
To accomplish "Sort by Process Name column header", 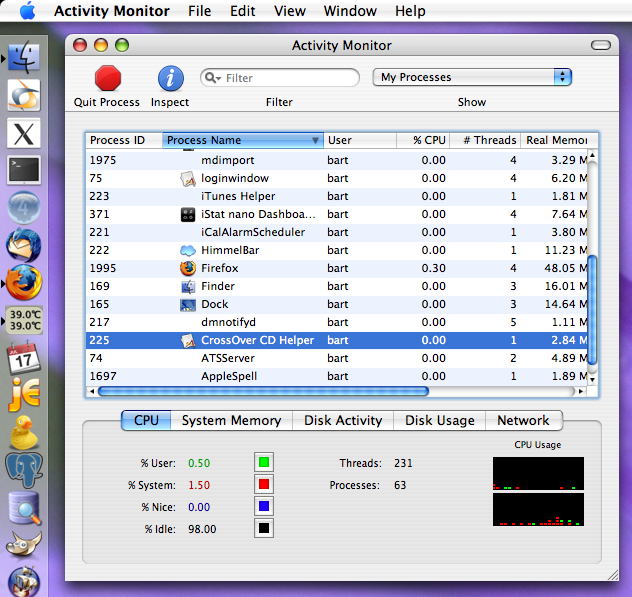I will (242, 140).
